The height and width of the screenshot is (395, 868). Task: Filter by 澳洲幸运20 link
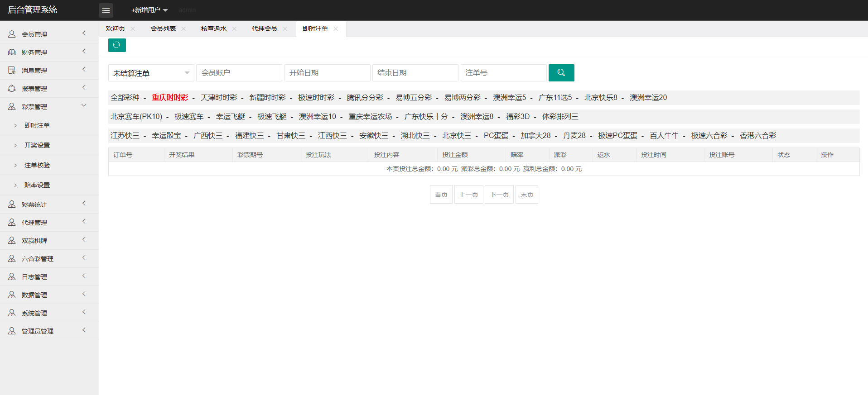(648, 98)
